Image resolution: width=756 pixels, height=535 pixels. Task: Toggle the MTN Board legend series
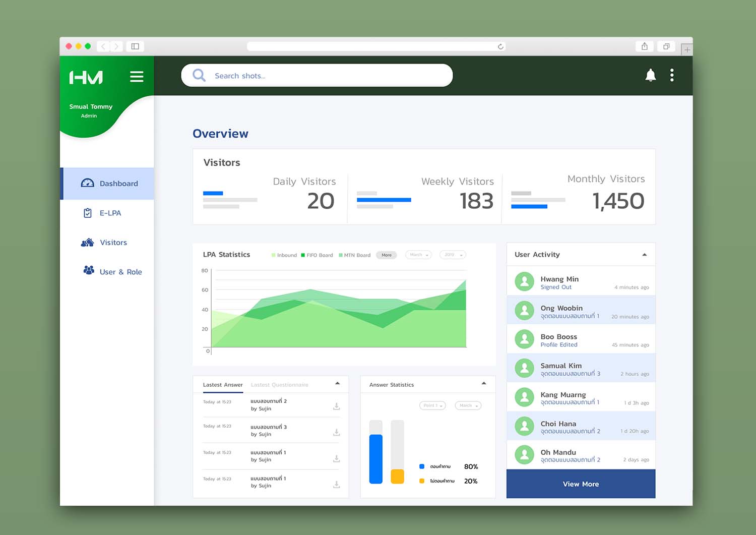[x=355, y=255]
